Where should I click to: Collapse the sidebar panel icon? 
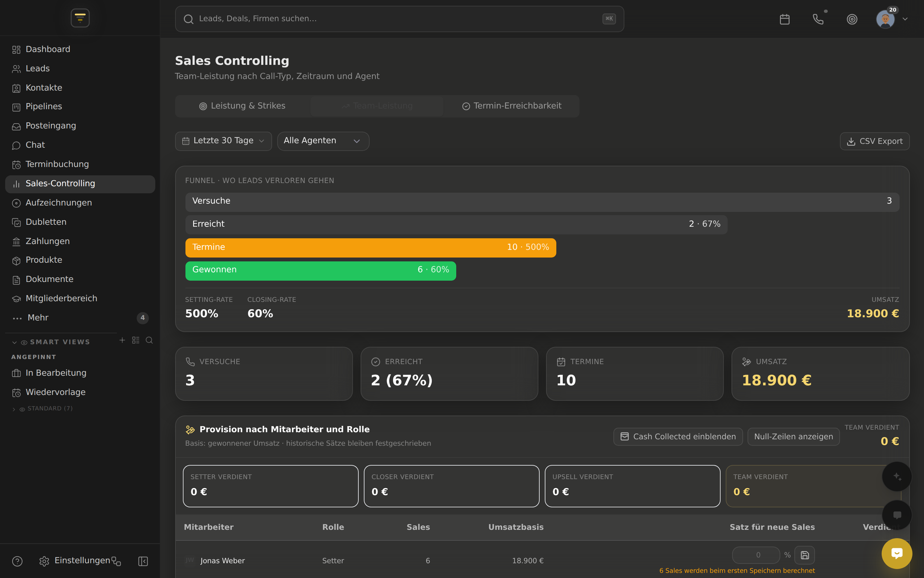pos(143,561)
